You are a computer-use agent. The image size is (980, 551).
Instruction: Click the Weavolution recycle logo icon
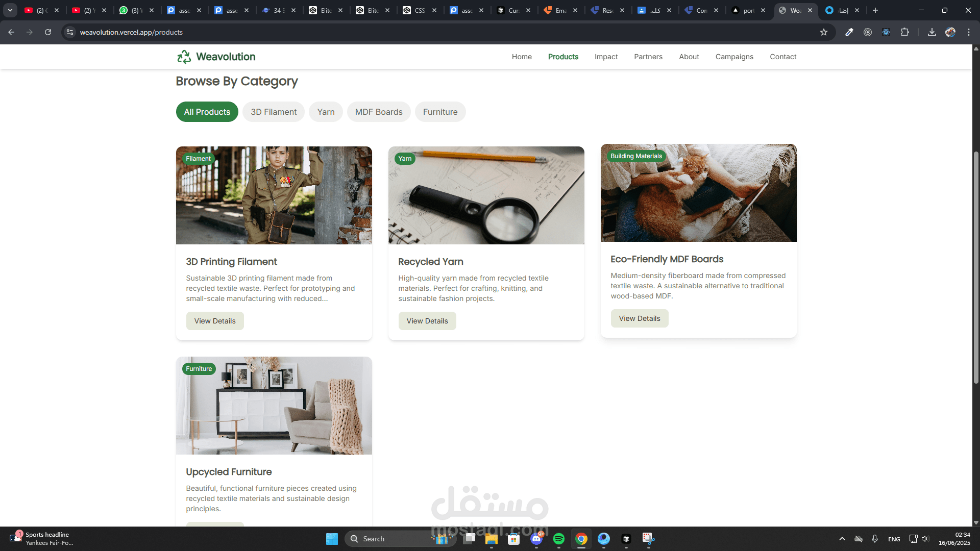pos(184,57)
